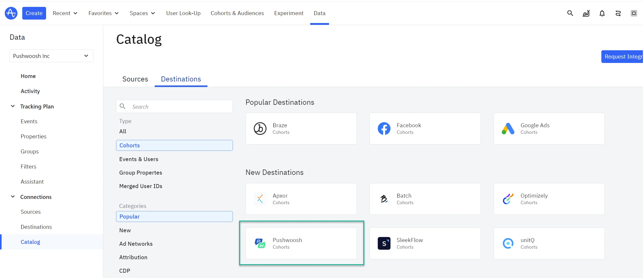The width and height of the screenshot is (644, 278).
Task: Collapse the Tracking Plan section
Action: click(x=13, y=106)
